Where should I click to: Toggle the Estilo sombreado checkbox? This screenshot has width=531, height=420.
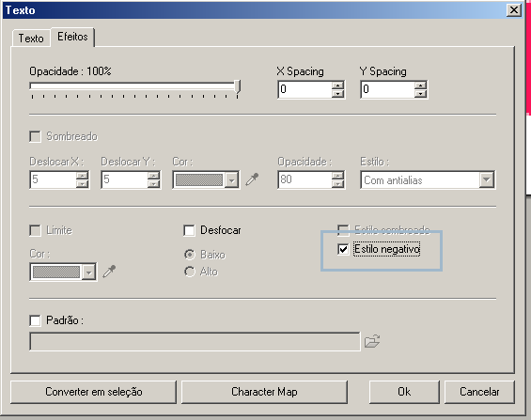coord(343,230)
